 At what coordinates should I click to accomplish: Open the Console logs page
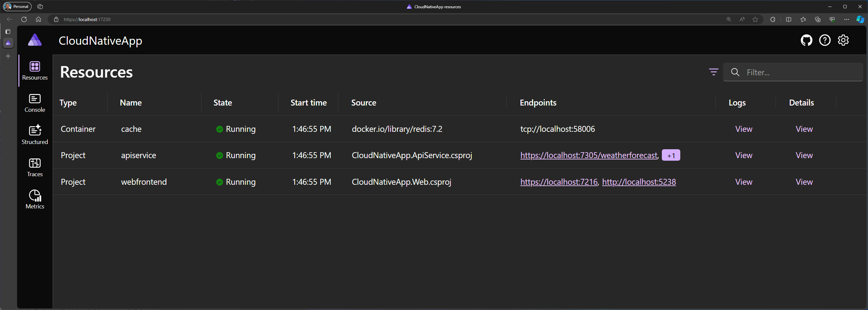pos(35,103)
